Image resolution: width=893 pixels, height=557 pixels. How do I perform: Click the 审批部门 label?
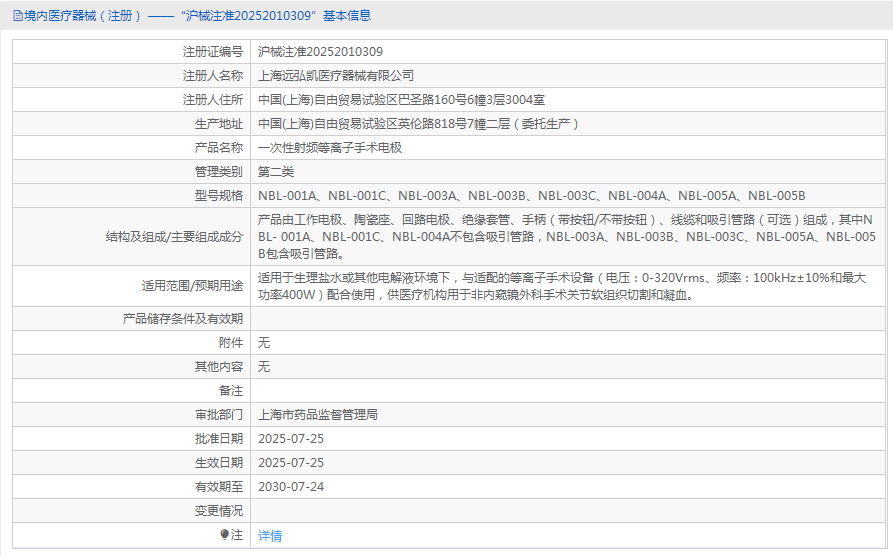219,415
